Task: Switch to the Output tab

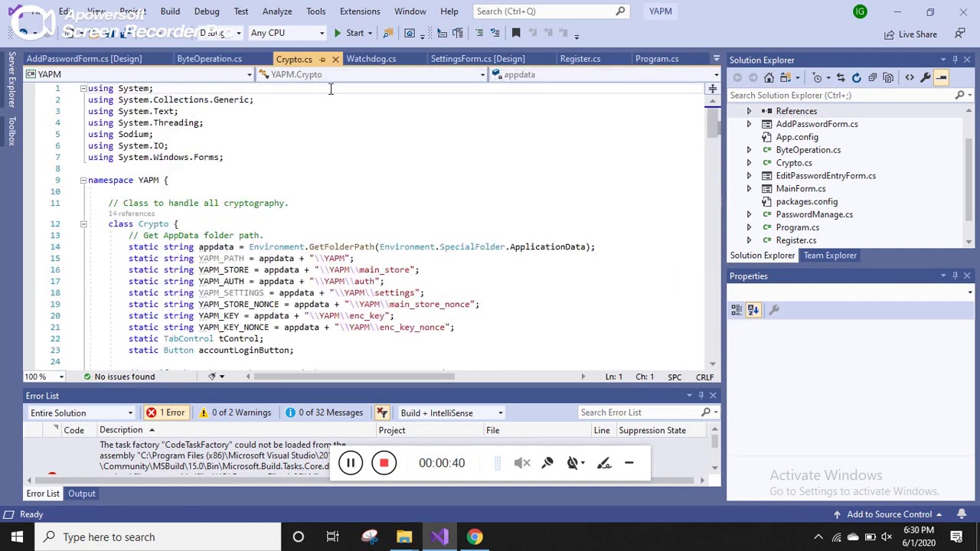Action: (82, 494)
